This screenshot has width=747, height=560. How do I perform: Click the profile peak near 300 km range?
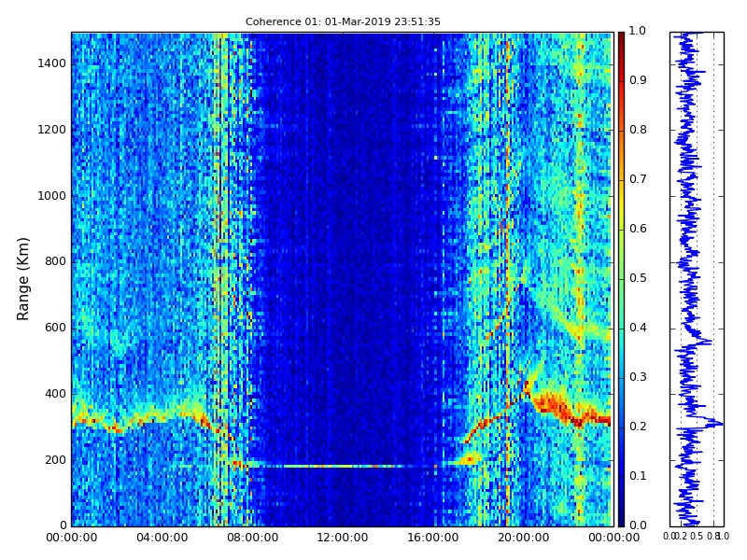pos(716,423)
